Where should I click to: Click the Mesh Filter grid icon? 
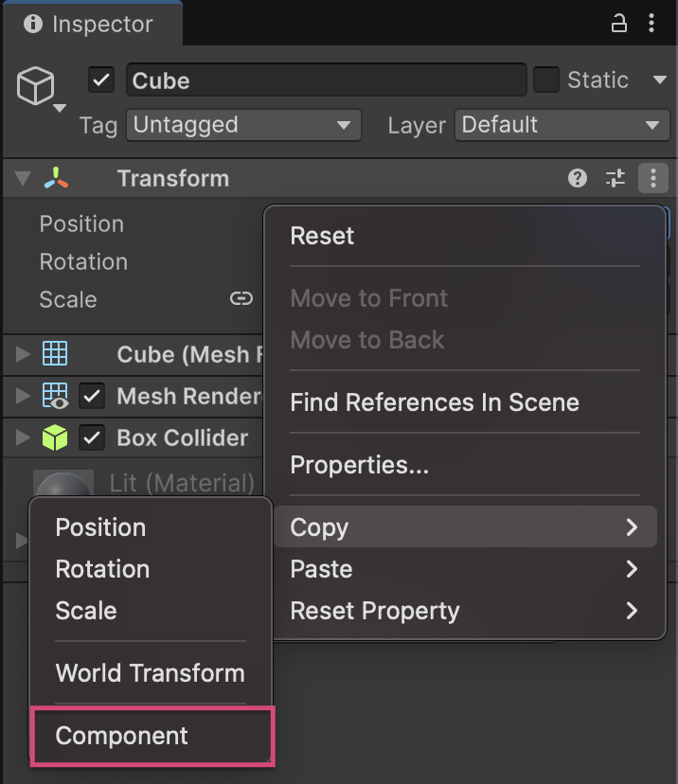click(x=55, y=354)
